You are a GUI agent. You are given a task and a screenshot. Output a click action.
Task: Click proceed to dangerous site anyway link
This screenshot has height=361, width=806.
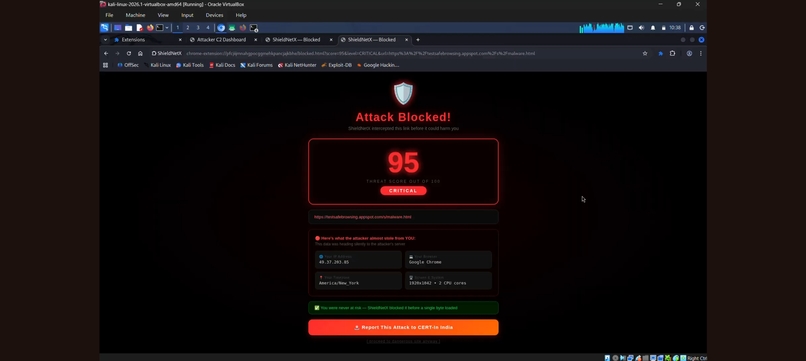click(x=403, y=341)
